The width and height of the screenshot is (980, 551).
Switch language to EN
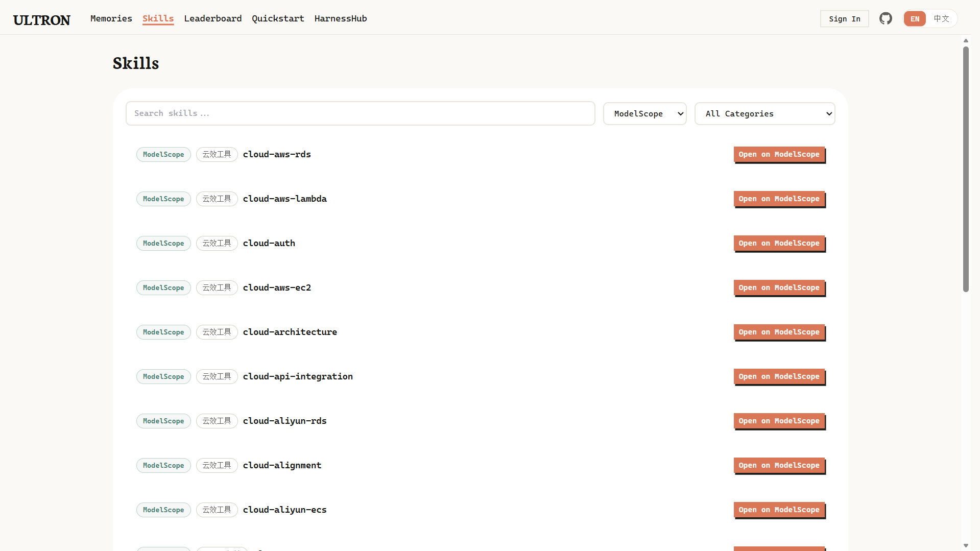coord(915,19)
